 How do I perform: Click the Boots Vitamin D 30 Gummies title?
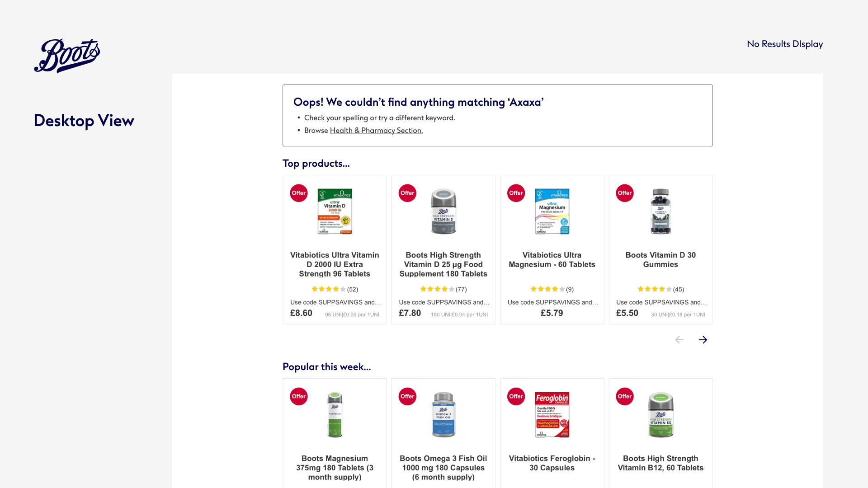pyautogui.click(x=660, y=260)
